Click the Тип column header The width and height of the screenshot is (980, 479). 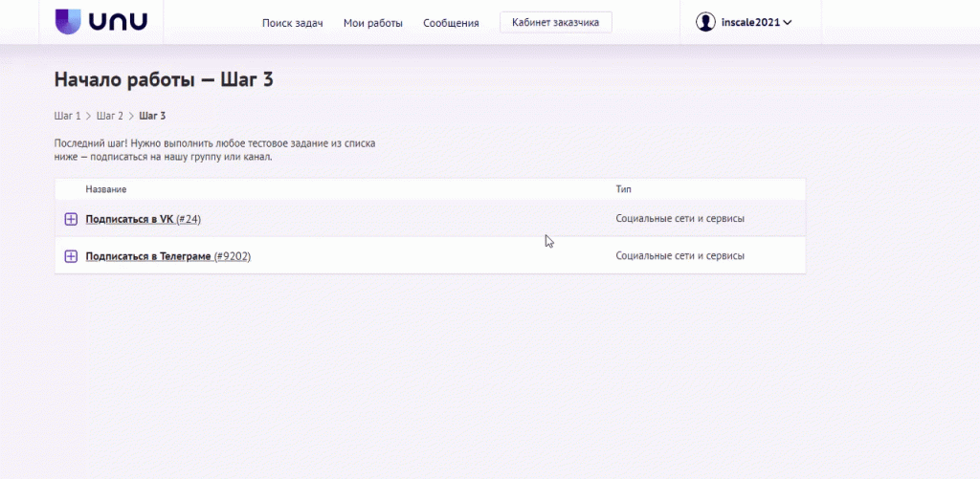(x=623, y=189)
